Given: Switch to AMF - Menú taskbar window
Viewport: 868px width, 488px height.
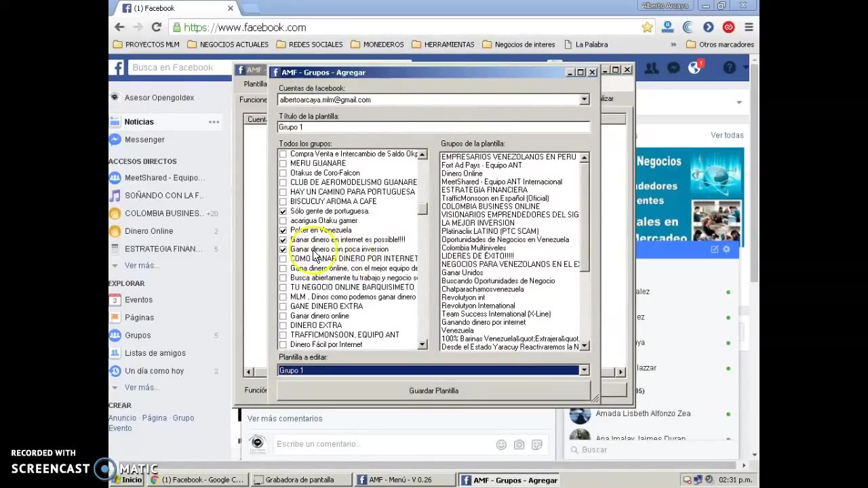Looking at the screenshot, I should click(x=404, y=480).
